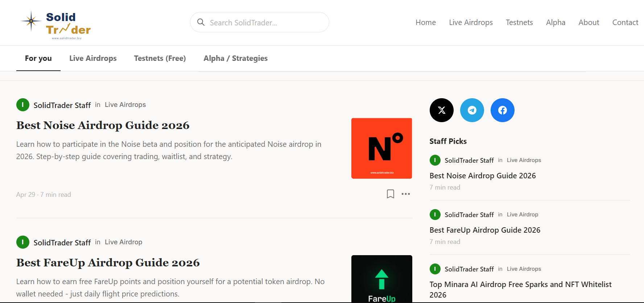Image resolution: width=644 pixels, height=303 pixels.
Task: Open About page in top navigation
Action: pyautogui.click(x=589, y=22)
